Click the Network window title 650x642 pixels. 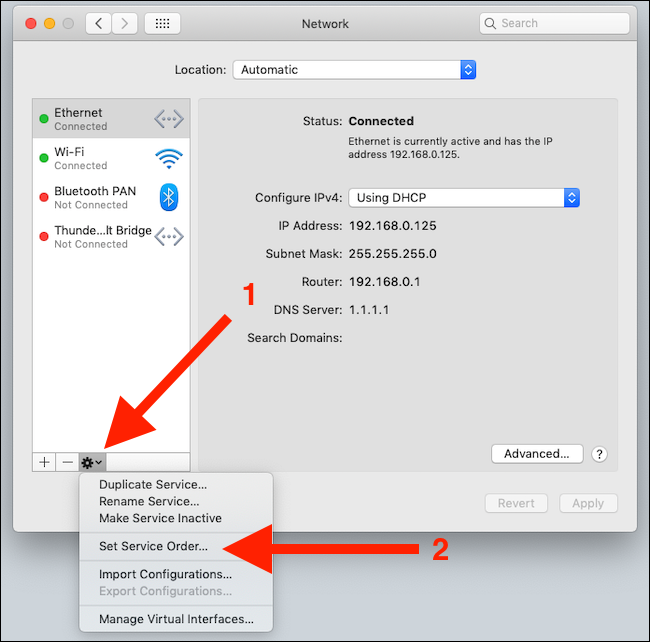[x=325, y=24]
